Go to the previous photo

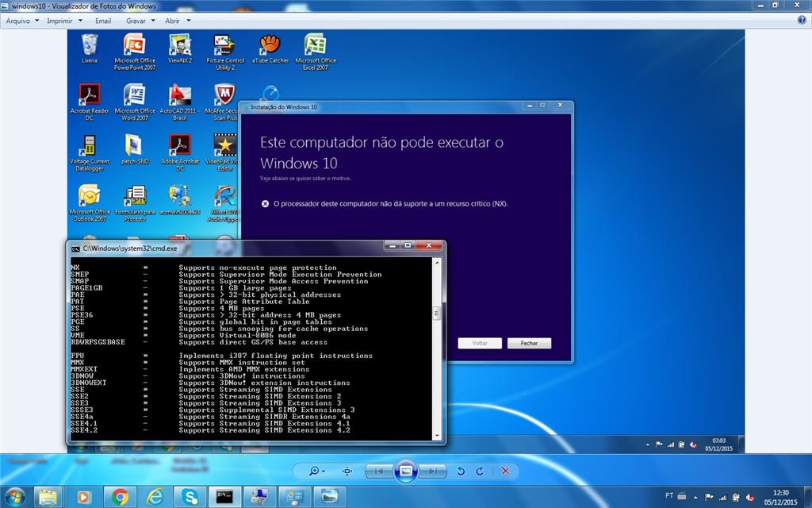[379, 471]
